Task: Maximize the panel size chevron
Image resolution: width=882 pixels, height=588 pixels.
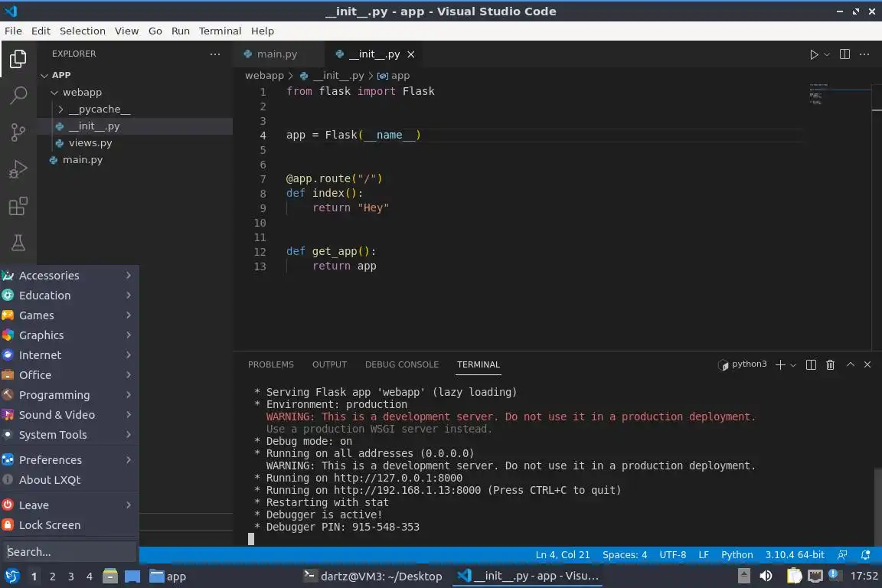Action: coord(851,364)
